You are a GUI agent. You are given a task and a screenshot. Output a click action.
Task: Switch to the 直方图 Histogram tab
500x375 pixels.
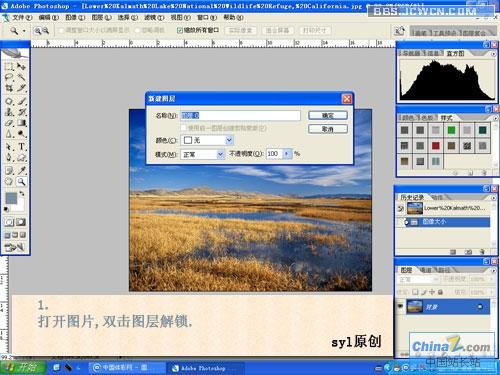point(455,53)
